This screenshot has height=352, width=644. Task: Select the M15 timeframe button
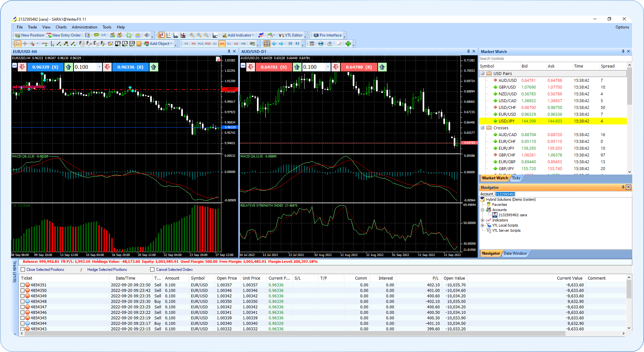[x=201, y=44]
